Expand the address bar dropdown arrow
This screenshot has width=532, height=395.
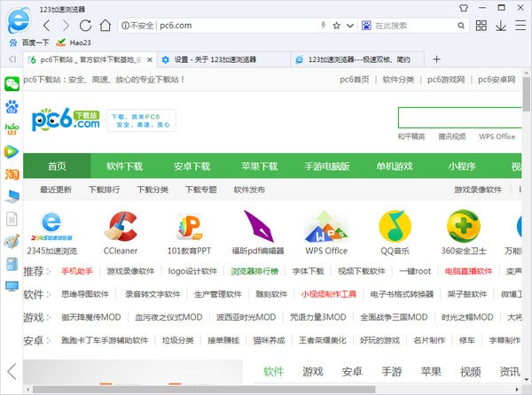pos(353,26)
